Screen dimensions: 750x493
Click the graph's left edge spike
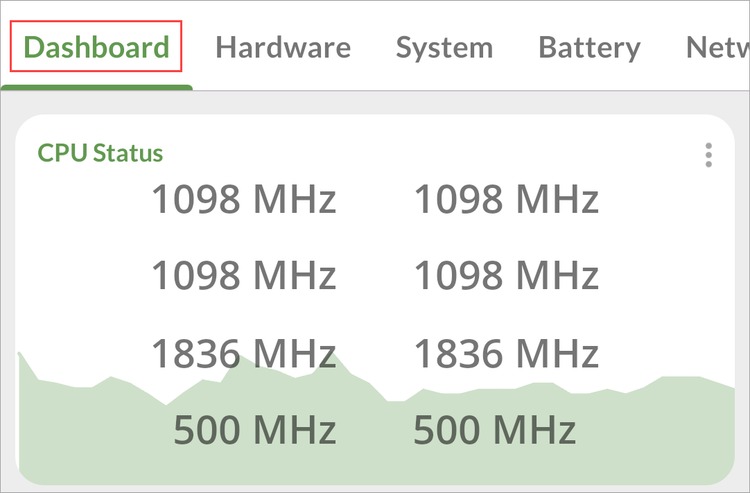20,358
